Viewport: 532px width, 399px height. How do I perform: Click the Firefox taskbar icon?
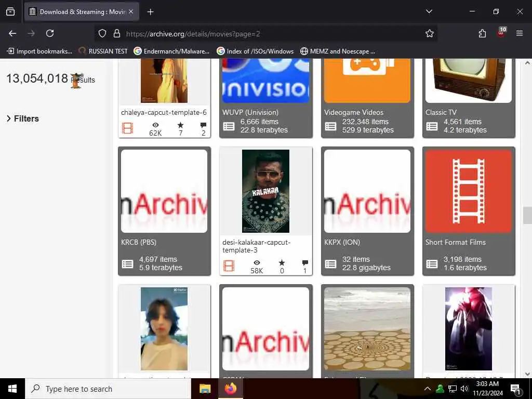[x=230, y=389]
